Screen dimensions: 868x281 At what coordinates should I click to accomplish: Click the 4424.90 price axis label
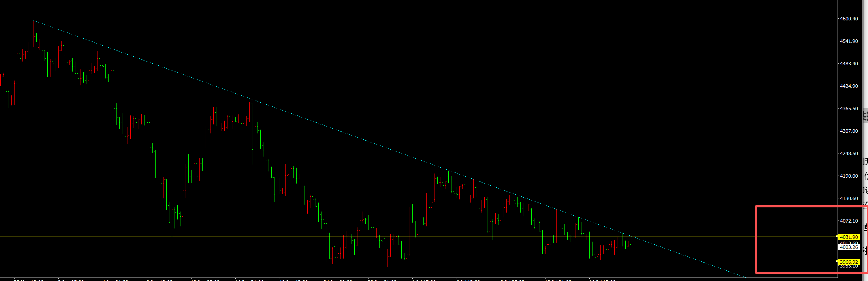pos(849,86)
